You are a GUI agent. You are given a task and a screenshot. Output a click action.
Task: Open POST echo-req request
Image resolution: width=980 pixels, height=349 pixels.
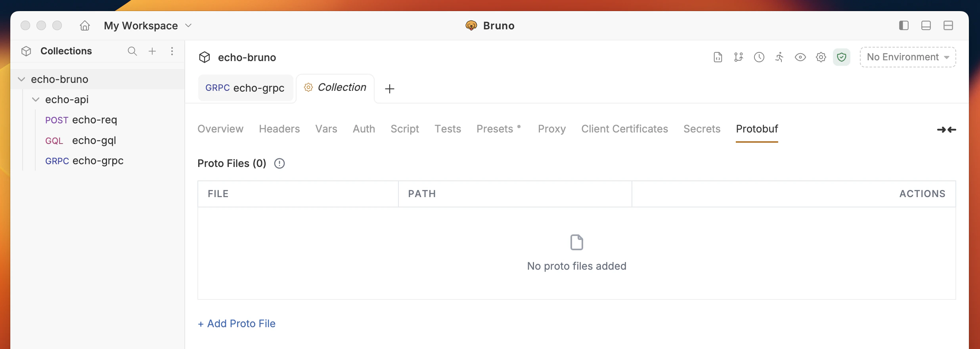[x=81, y=120]
